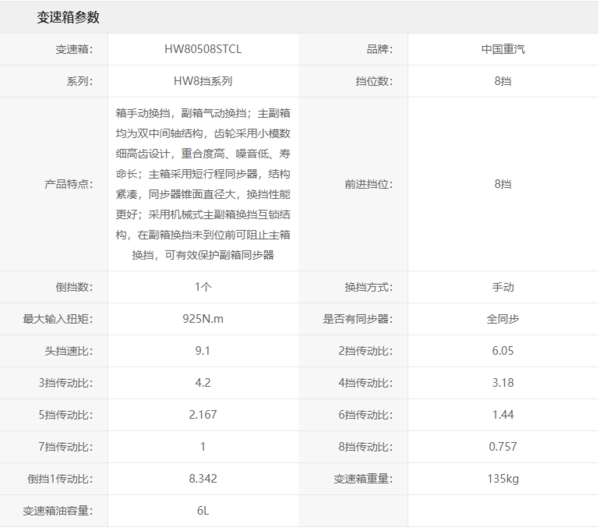Click the 挡位数: label
The height and width of the screenshot is (531, 600).
click(374, 81)
